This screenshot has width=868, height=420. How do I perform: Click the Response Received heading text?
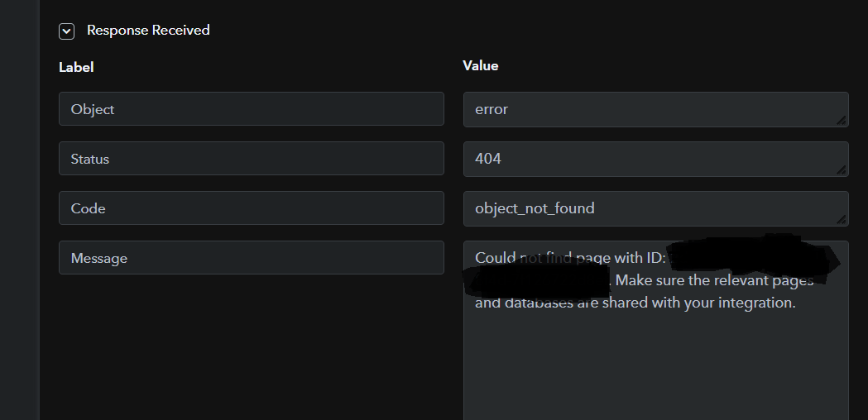point(148,31)
